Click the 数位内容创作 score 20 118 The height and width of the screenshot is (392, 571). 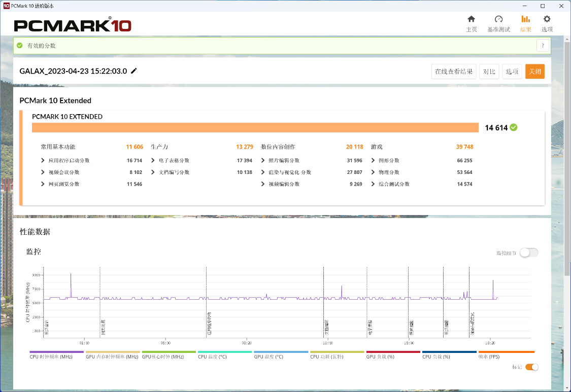355,147
